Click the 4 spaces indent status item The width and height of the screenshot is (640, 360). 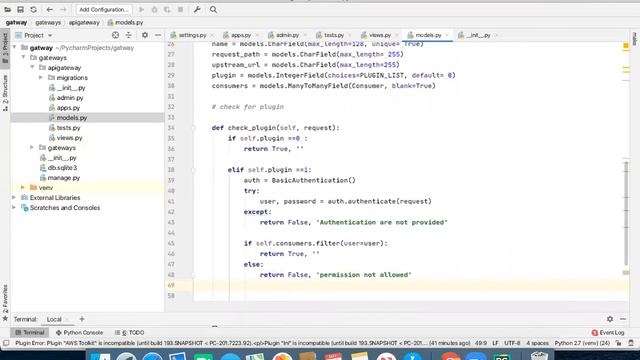pos(537,343)
